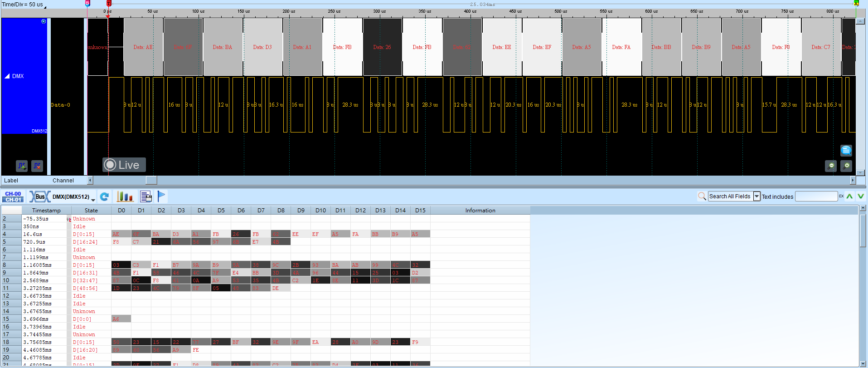868x368 pixels.
Task: Click the search magnifier icon
Action: point(702,196)
